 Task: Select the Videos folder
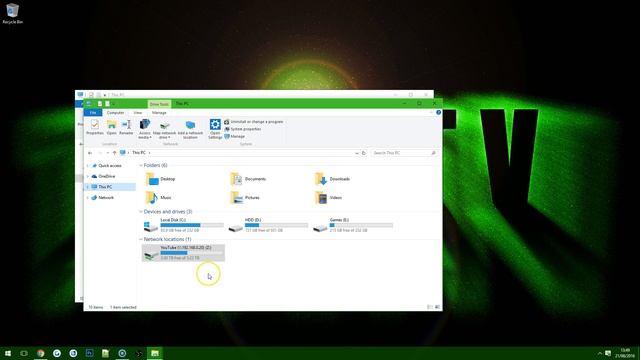(x=328, y=198)
